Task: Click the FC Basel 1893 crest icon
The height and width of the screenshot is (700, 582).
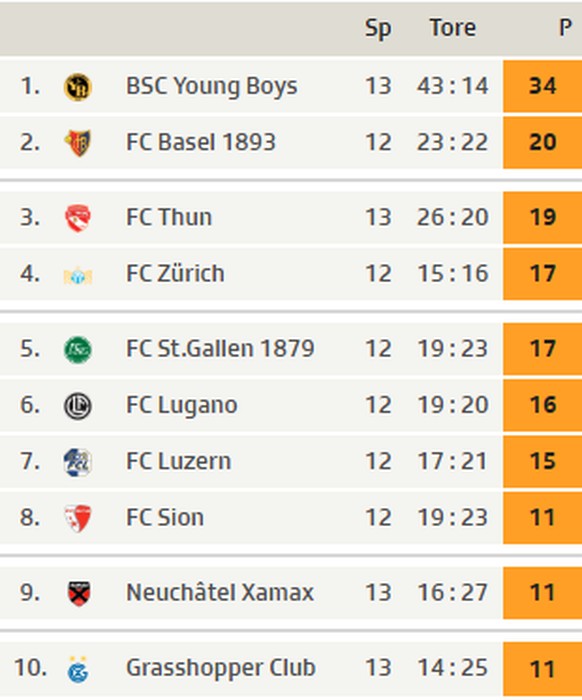Action: point(78,143)
